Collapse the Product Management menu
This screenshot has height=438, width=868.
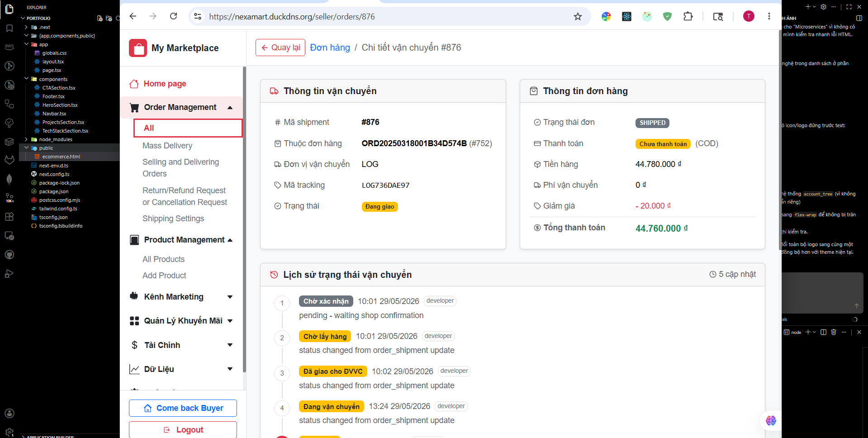click(230, 240)
